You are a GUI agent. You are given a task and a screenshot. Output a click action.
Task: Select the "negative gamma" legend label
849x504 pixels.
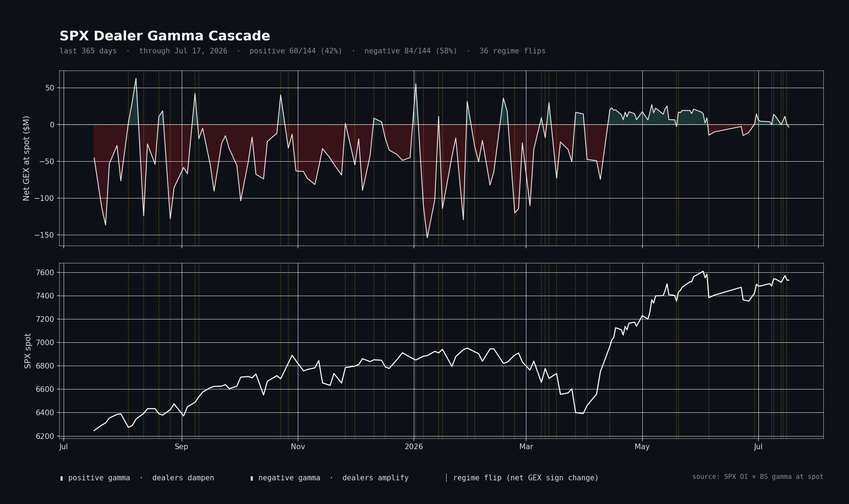pos(289,478)
